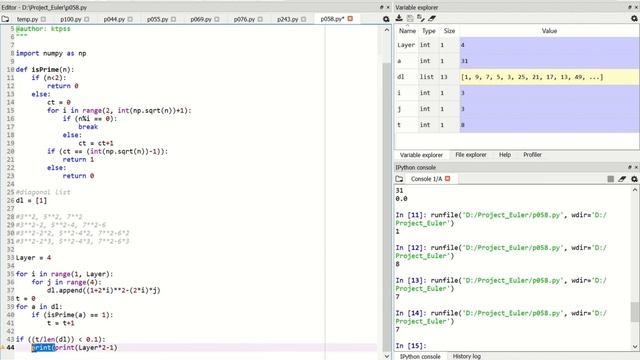This screenshot has width=640, height=360.
Task: Click the editor scrollbar down arrow
Action: (x=387, y=356)
